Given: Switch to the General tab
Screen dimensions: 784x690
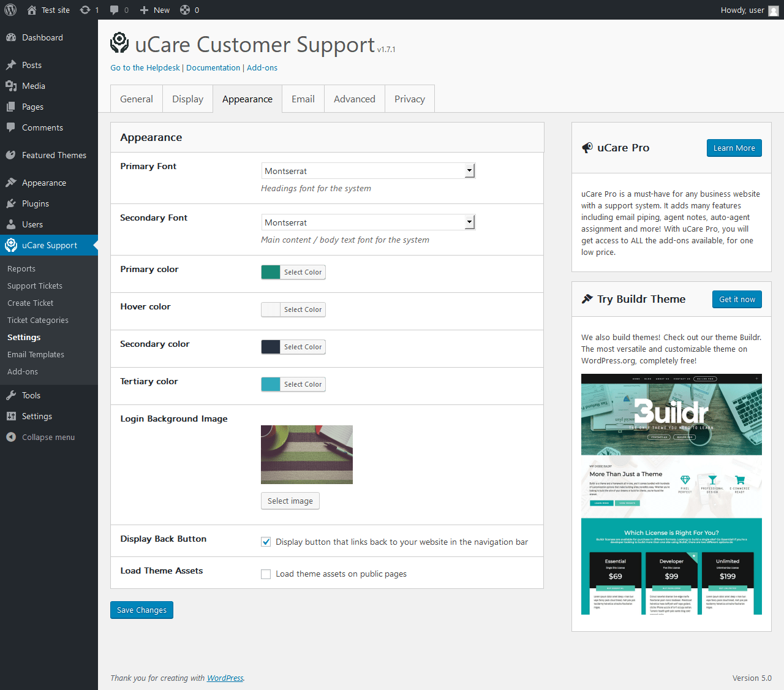Looking at the screenshot, I should click(137, 99).
